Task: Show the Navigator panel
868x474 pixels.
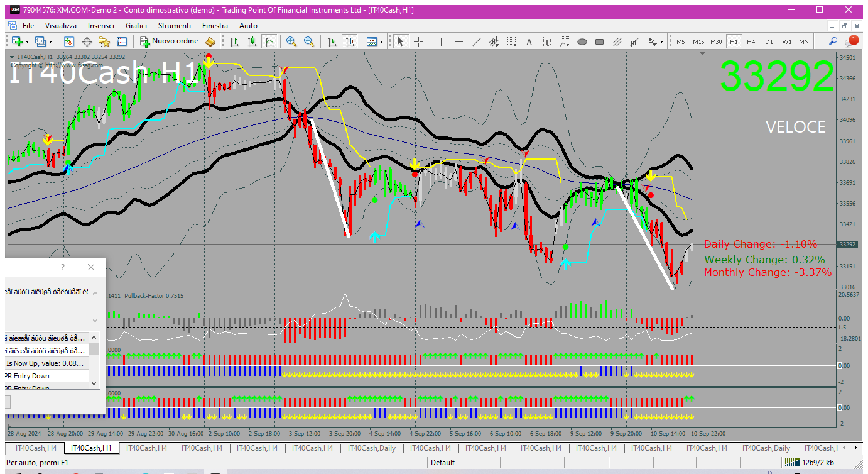Action: [104, 41]
